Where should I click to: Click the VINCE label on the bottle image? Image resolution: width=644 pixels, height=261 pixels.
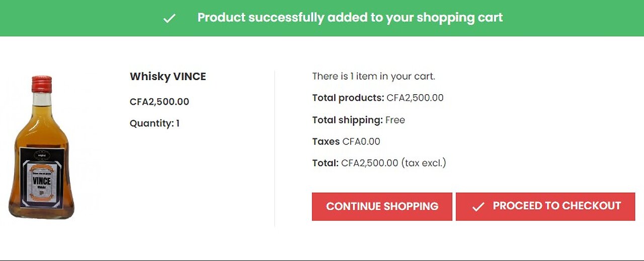point(42,180)
